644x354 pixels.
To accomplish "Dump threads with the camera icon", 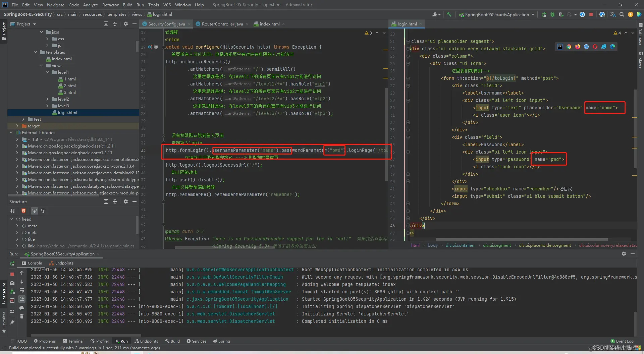I will coord(12,283).
